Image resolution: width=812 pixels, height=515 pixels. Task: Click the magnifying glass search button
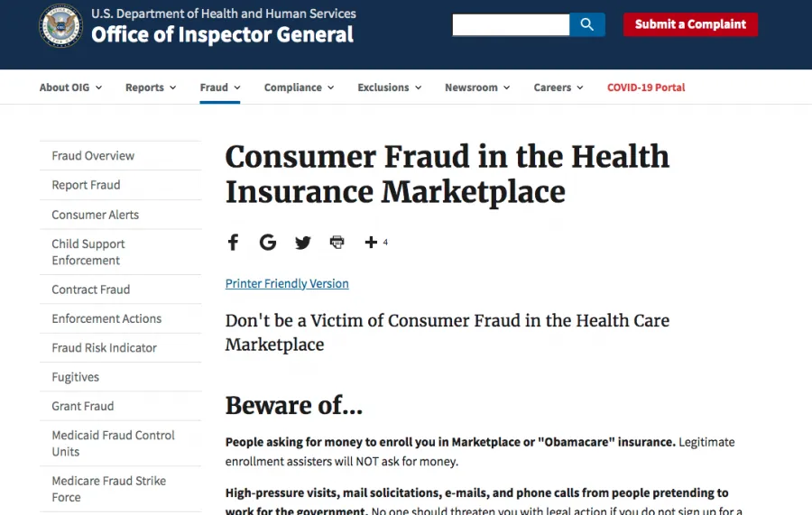tap(586, 24)
